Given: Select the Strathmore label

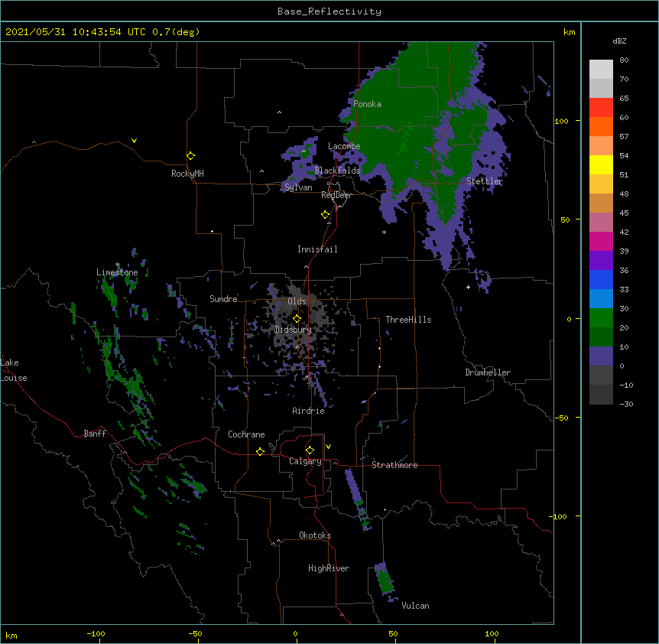Looking at the screenshot, I should tap(394, 465).
